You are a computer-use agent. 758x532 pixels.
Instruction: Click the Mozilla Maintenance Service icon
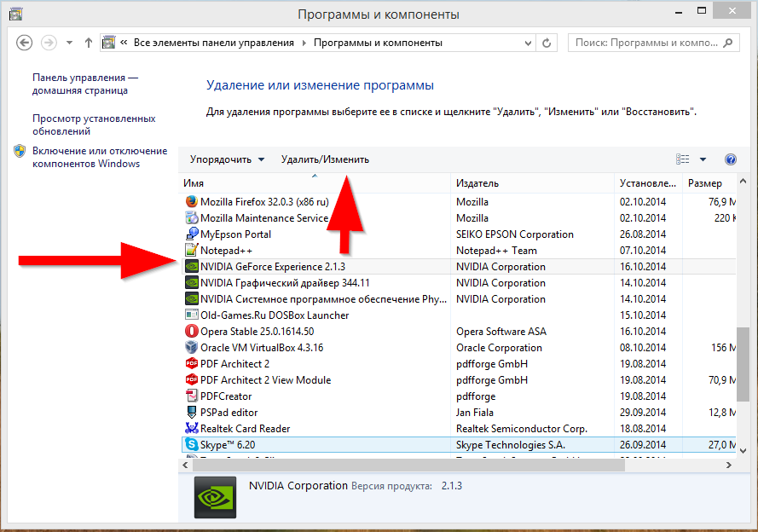(x=192, y=218)
